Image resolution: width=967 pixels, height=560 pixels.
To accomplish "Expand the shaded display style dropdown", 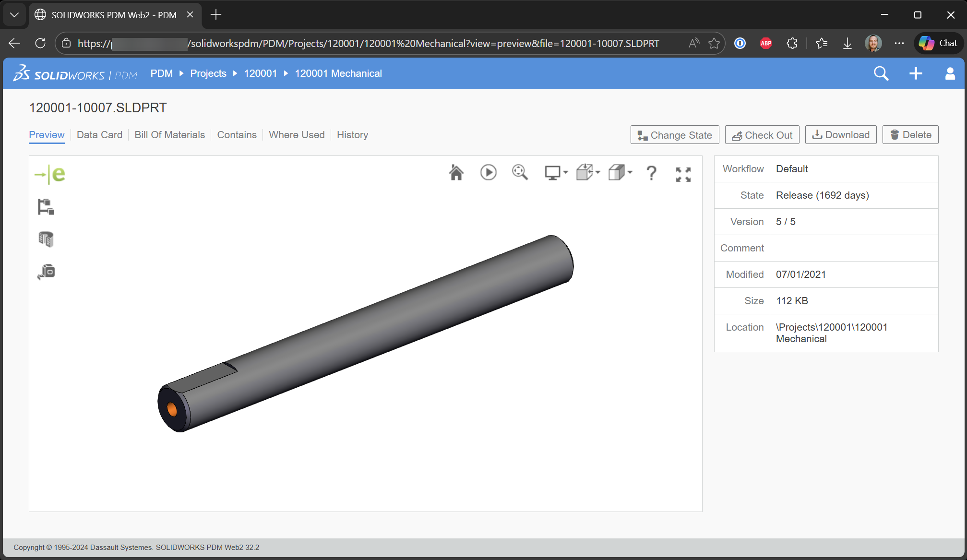I will coord(630,172).
